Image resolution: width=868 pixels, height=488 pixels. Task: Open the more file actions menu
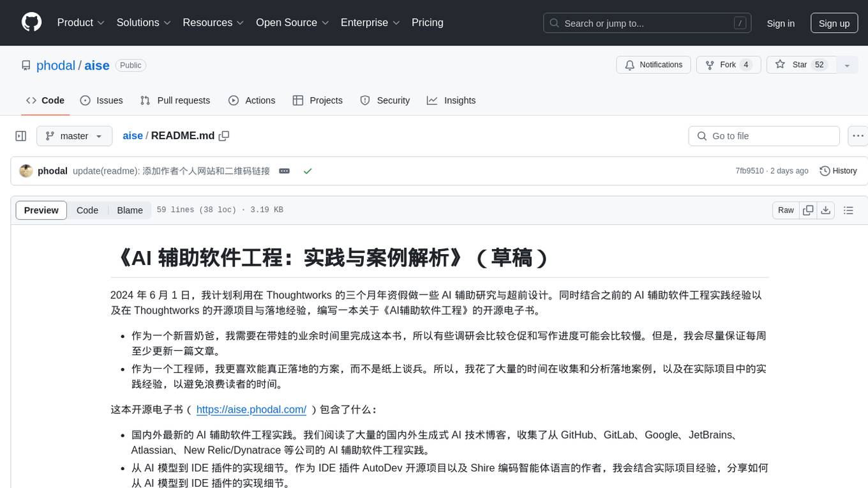point(858,136)
